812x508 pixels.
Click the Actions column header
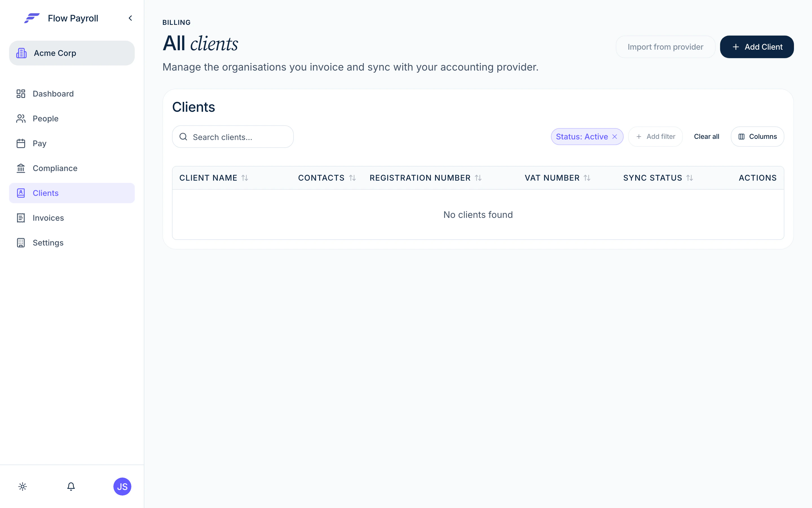(x=757, y=178)
